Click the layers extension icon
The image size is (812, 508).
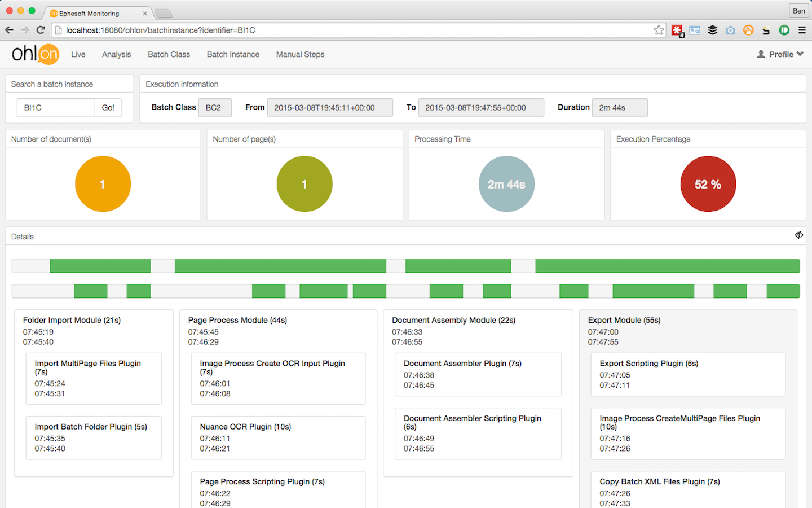pos(712,30)
